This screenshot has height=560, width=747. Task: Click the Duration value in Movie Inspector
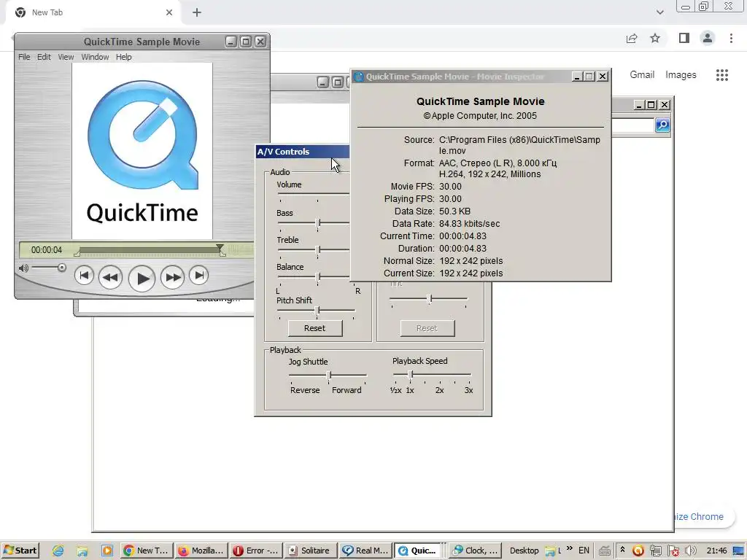click(x=462, y=248)
